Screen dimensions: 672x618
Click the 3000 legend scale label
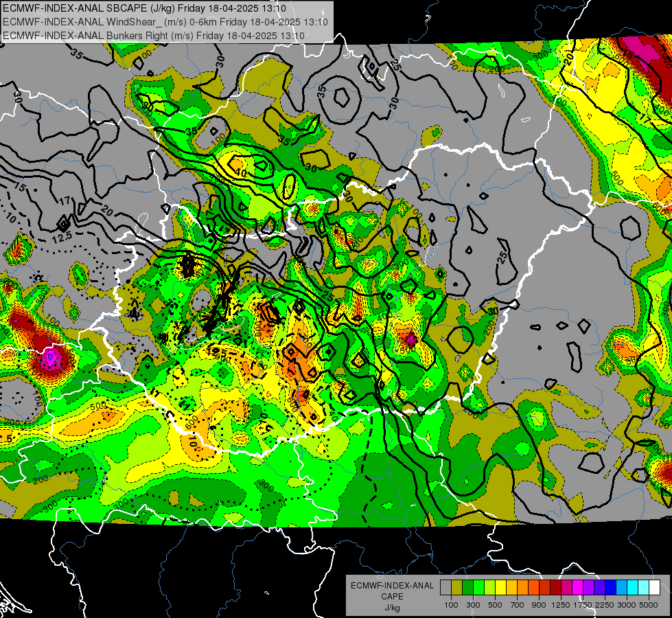(x=627, y=605)
